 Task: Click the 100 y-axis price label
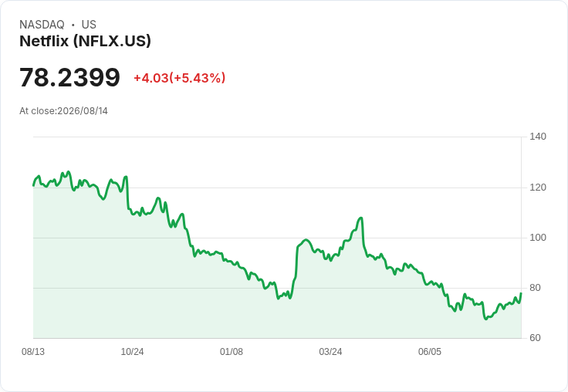(538, 238)
